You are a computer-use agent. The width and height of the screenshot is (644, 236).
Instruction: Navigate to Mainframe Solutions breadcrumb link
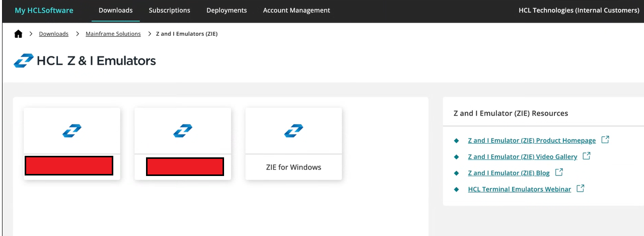[x=113, y=34]
